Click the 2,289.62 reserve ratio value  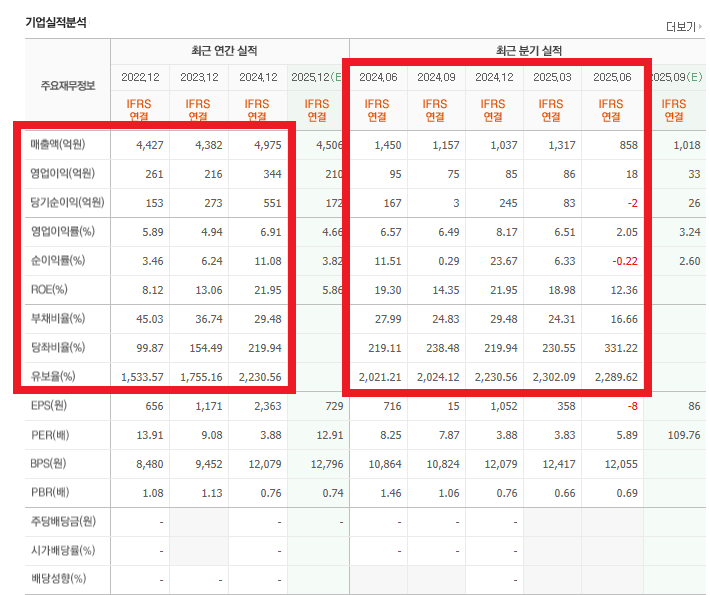(x=616, y=377)
